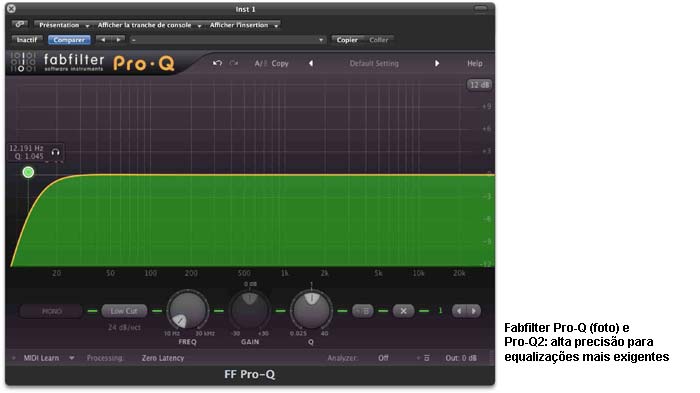Select next band with right arrow button
The image size is (700, 393).
point(474,311)
